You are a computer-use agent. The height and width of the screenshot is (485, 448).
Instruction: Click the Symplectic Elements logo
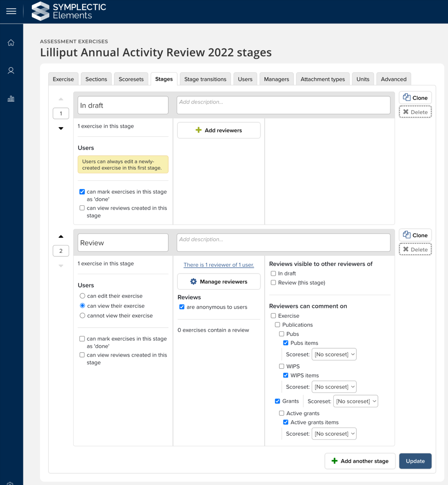pos(69,11)
